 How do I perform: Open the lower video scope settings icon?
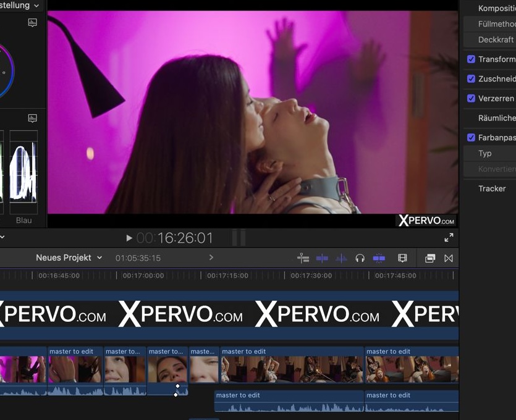tap(32, 119)
